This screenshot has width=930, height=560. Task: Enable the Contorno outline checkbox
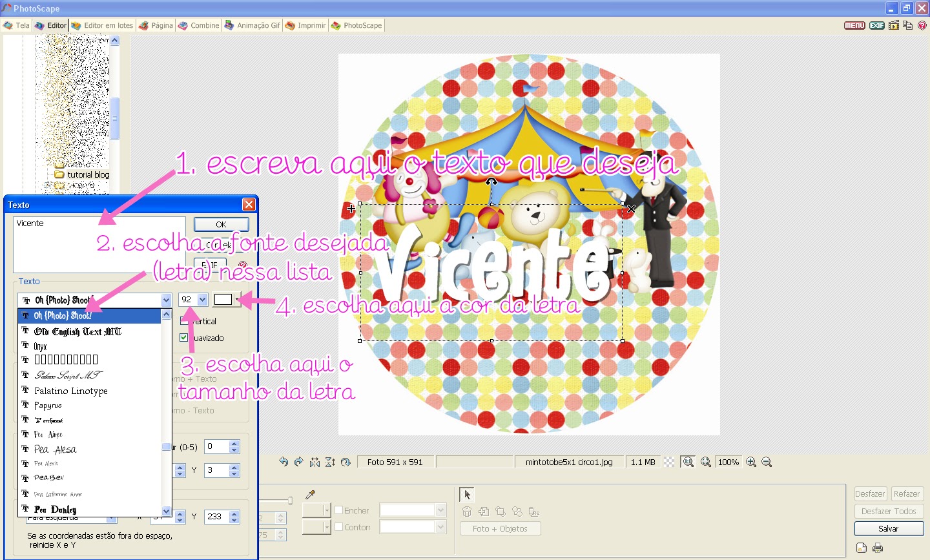(338, 527)
